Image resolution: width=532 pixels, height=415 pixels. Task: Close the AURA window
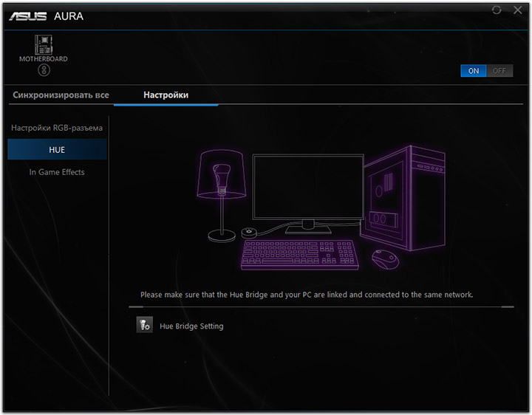[518, 10]
